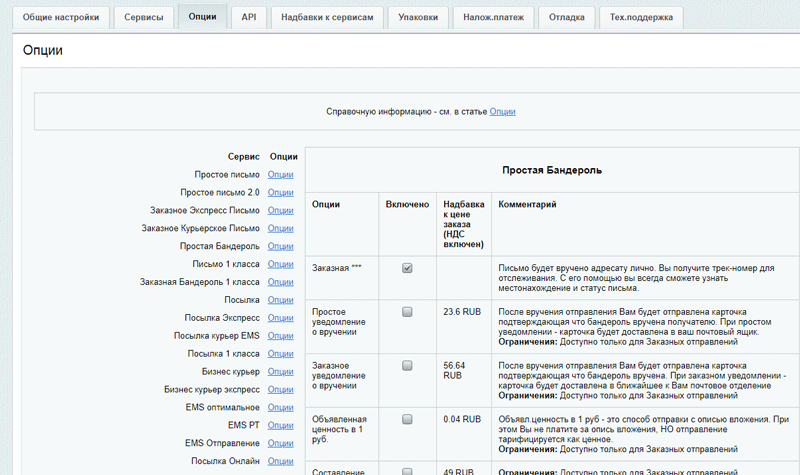Open the API tab

pyautogui.click(x=249, y=17)
